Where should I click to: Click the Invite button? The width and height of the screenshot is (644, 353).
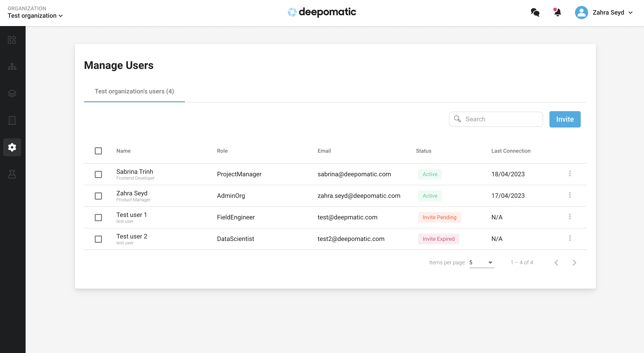[565, 119]
